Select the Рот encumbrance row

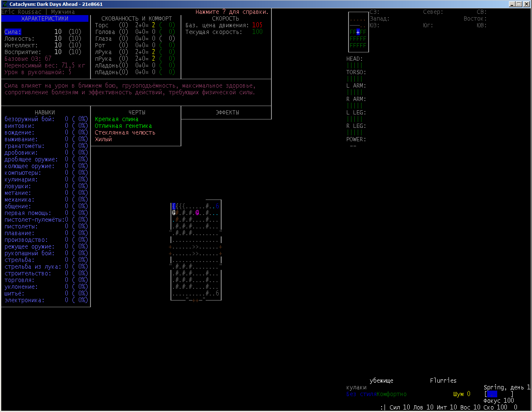pos(135,45)
